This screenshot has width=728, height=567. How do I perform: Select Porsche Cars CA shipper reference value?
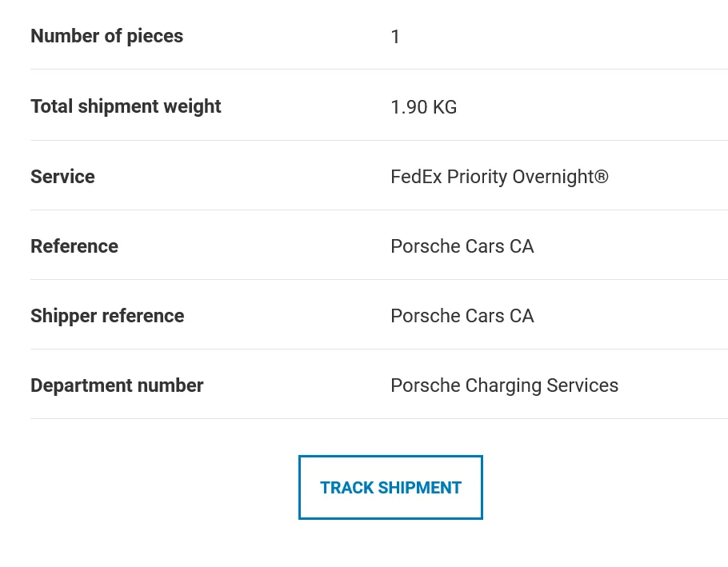pyautogui.click(x=462, y=316)
